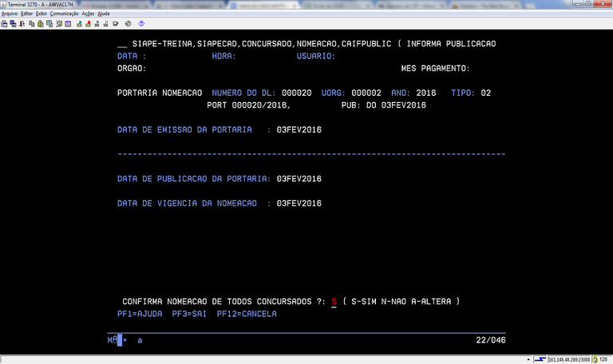The height and width of the screenshot is (364, 613).
Task: Click the purple color mapping toolbar icon
Action: [68, 24]
